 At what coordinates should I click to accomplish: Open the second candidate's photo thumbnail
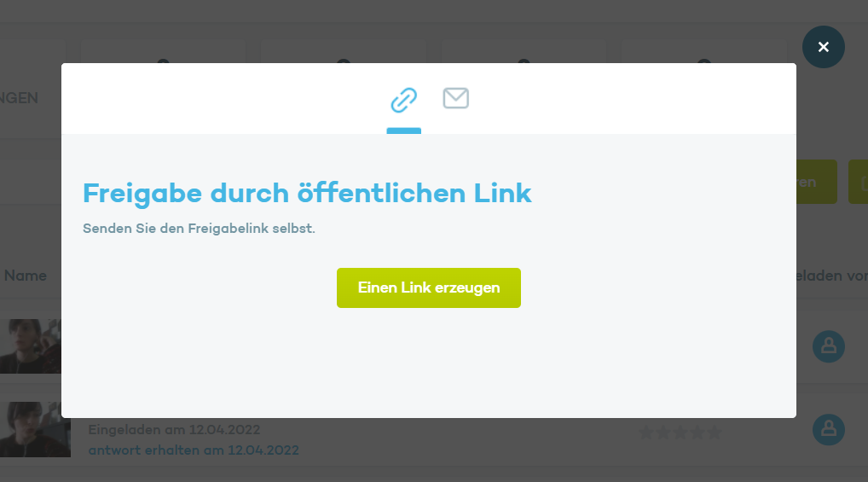coord(36,429)
